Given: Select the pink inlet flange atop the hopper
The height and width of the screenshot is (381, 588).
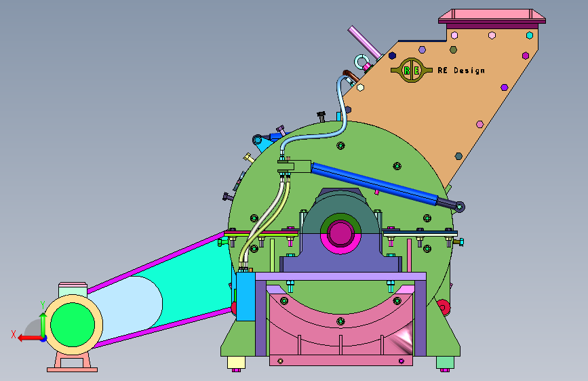Looking at the screenshot, I should click(492, 16).
